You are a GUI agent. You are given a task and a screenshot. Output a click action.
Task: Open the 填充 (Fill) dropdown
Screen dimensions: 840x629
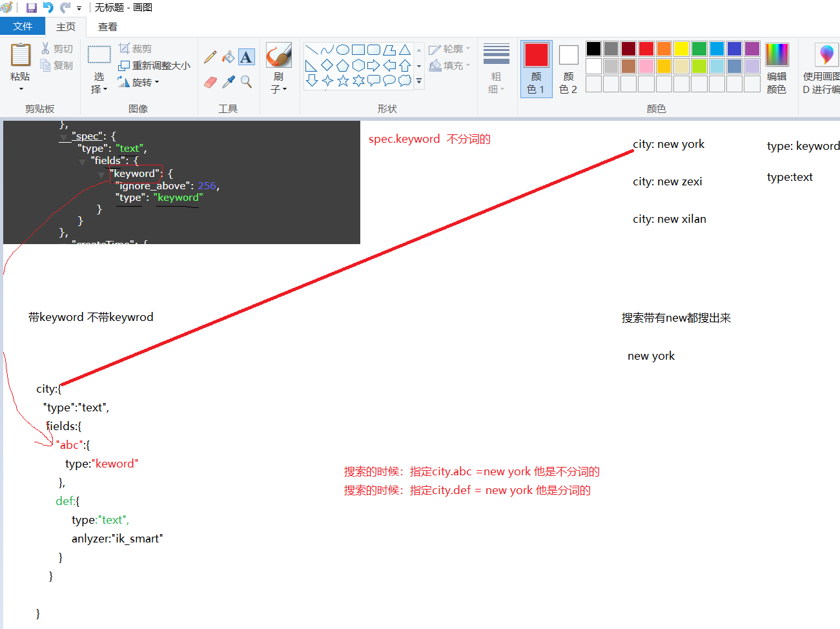point(450,65)
